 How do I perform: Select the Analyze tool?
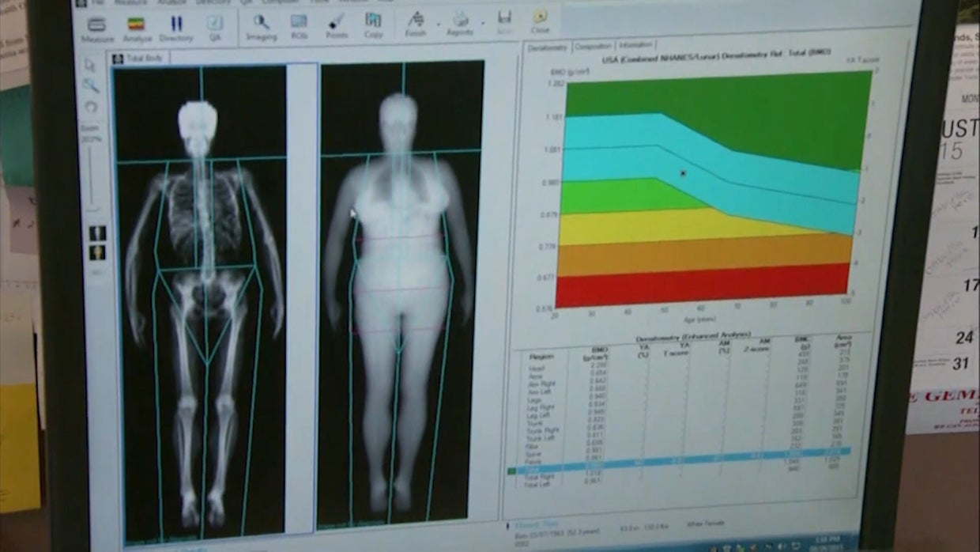point(134,24)
